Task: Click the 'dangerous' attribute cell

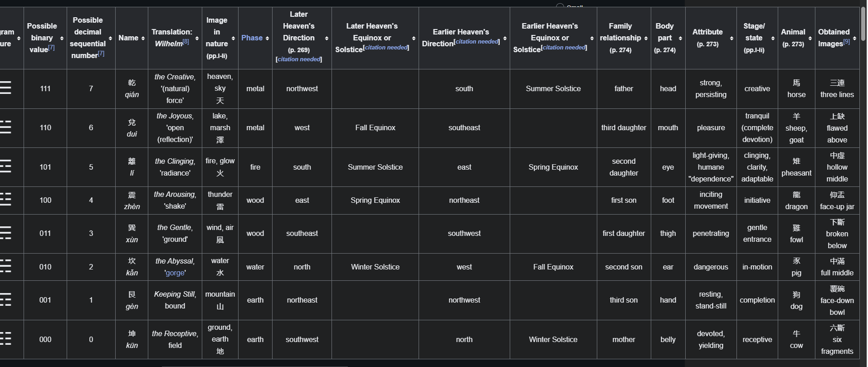Action: (711, 267)
